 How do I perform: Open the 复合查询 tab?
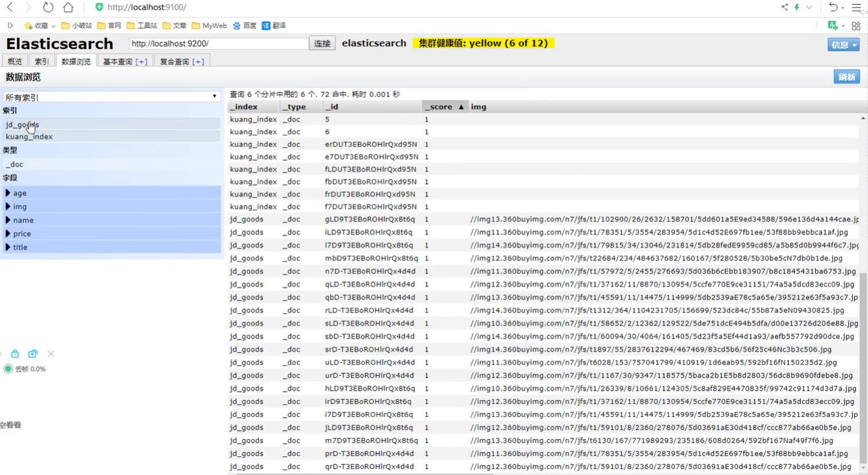tap(182, 61)
